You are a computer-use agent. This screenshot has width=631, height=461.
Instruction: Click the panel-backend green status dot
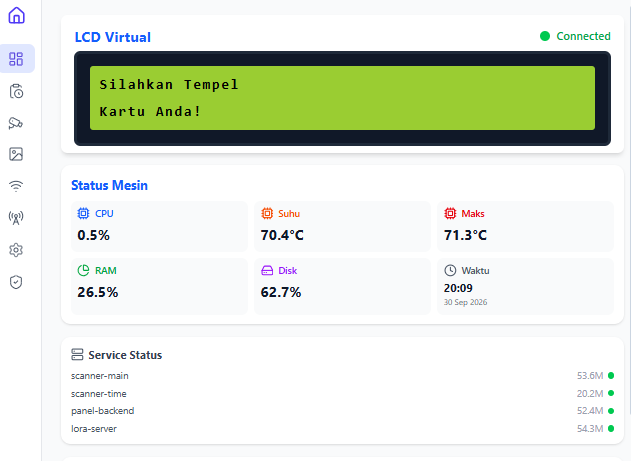pos(611,411)
